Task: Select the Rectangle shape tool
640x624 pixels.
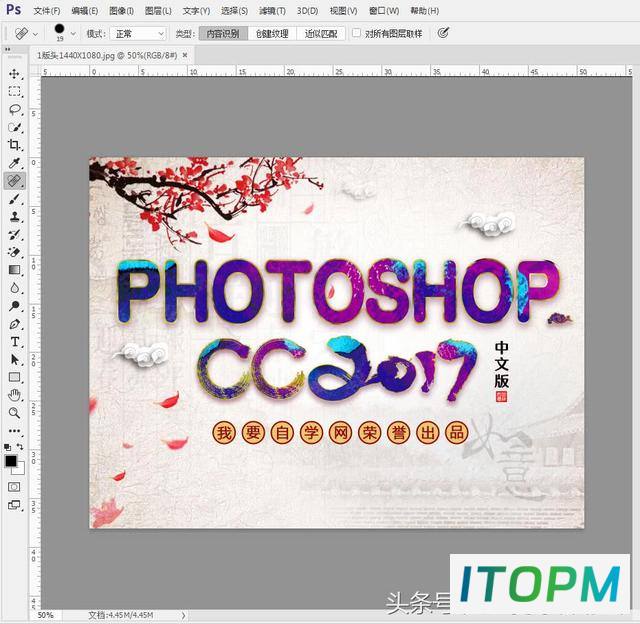Action: click(15, 377)
